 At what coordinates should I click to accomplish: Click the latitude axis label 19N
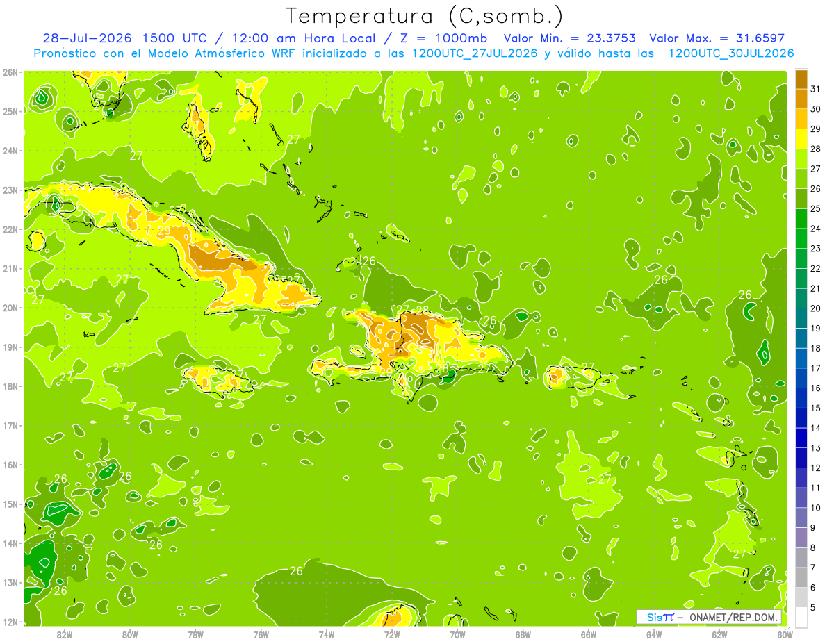click(10, 347)
